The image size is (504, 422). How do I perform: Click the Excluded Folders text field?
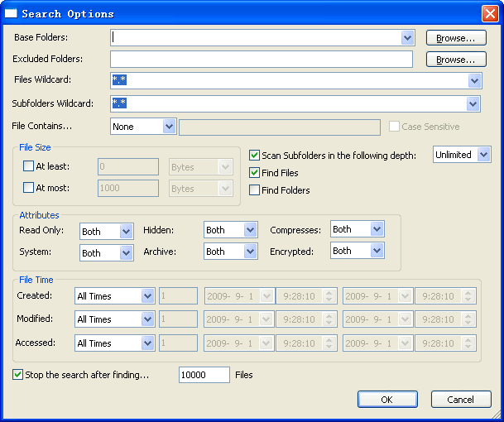coord(261,60)
